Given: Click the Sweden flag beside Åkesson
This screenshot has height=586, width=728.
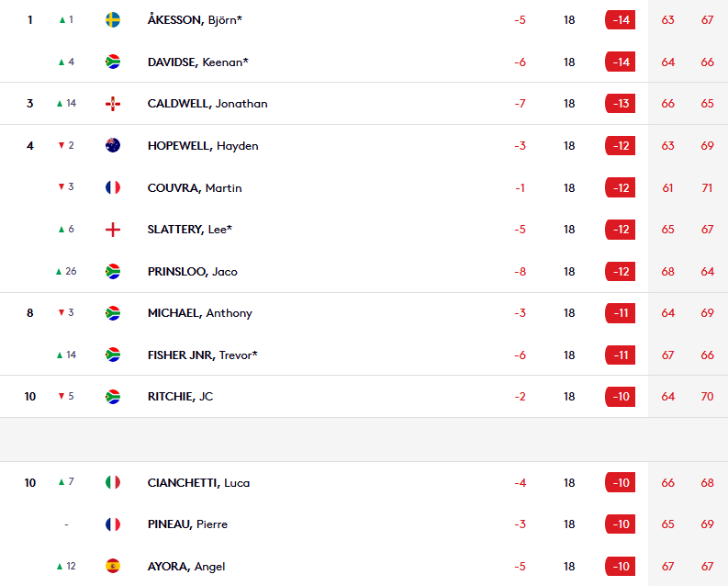Looking at the screenshot, I should pos(113,20).
